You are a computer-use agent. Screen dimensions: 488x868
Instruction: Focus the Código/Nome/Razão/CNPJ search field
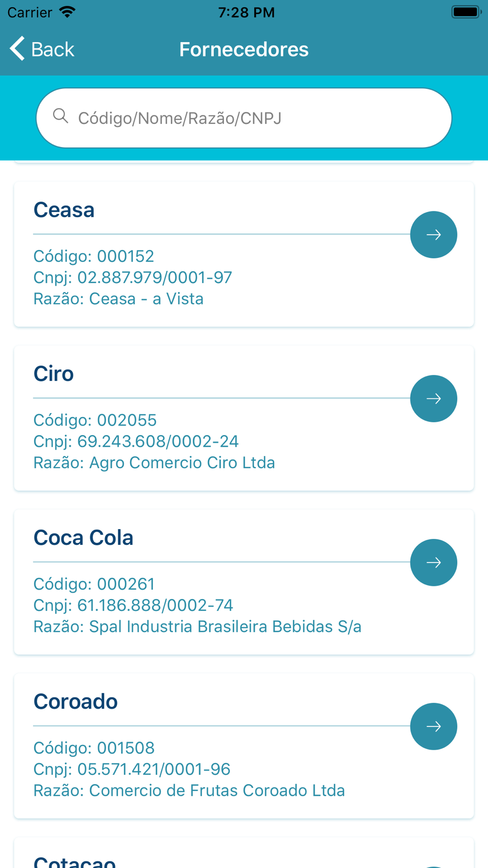tap(244, 118)
